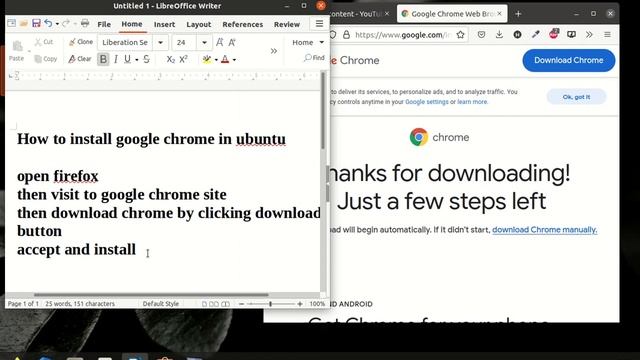Apply yellow highlighting color
The height and width of the screenshot is (360, 640).
[x=207, y=60]
